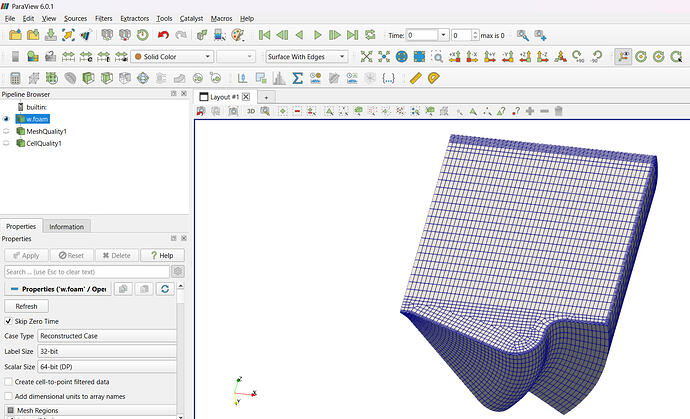Open the Solid Color coloring dropdown
This screenshot has width=690, height=419.
(172, 57)
